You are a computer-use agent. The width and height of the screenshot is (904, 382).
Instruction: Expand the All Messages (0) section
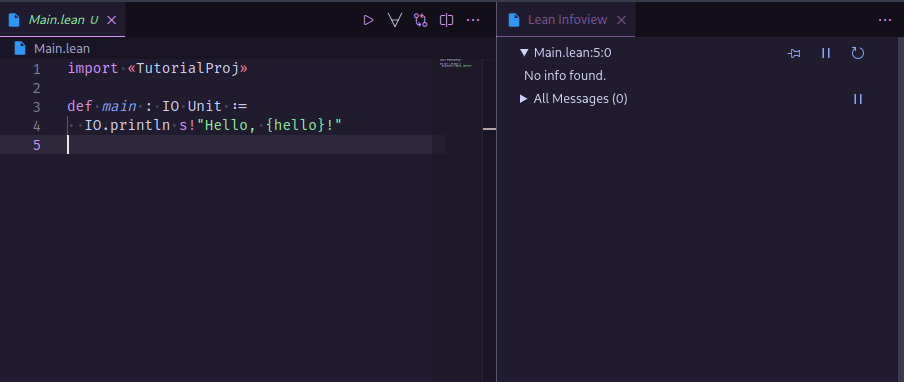point(523,99)
